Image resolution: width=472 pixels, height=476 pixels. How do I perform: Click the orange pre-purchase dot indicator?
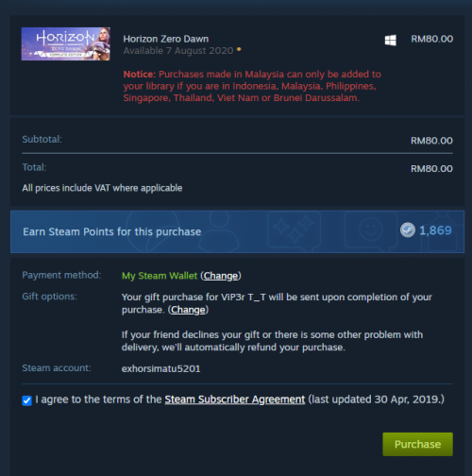[239, 49]
